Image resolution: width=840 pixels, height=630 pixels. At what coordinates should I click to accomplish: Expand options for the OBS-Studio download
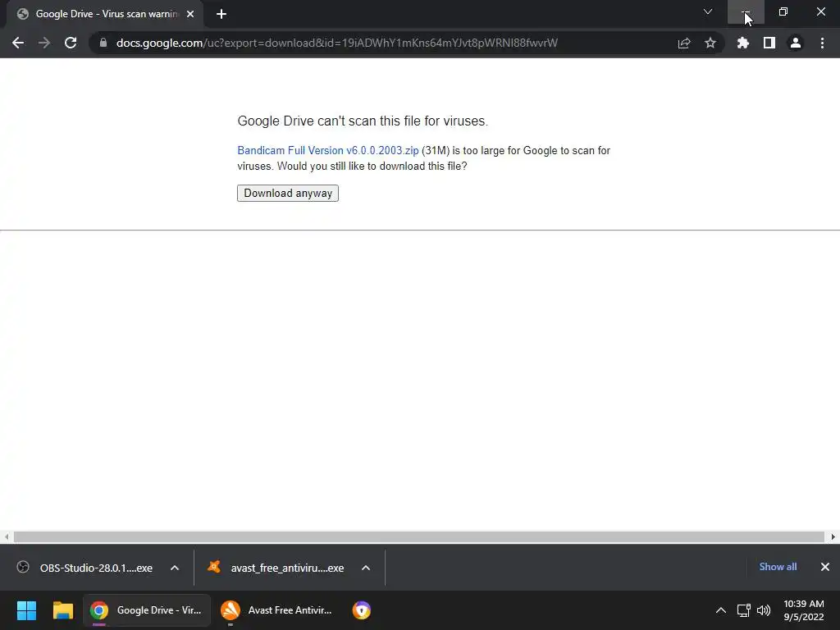(x=175, y=568)
